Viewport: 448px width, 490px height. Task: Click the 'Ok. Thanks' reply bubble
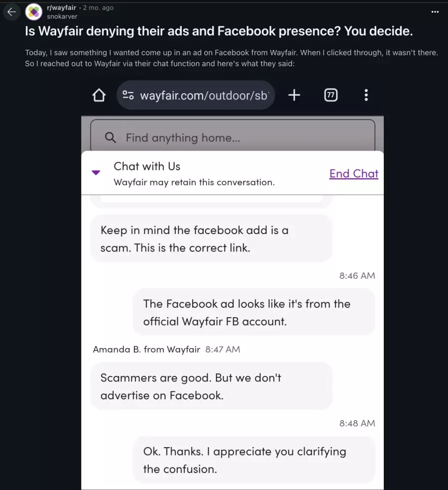point(254,460)
